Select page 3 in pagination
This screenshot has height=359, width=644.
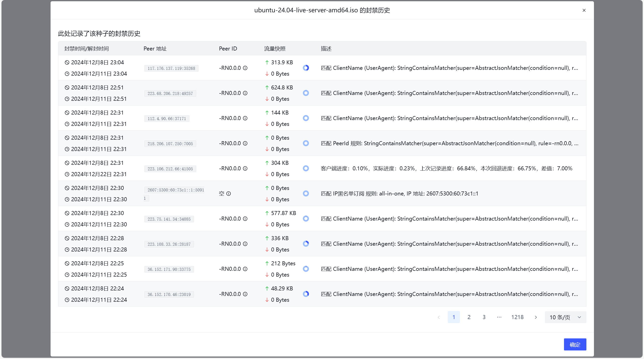click(484, 317)
